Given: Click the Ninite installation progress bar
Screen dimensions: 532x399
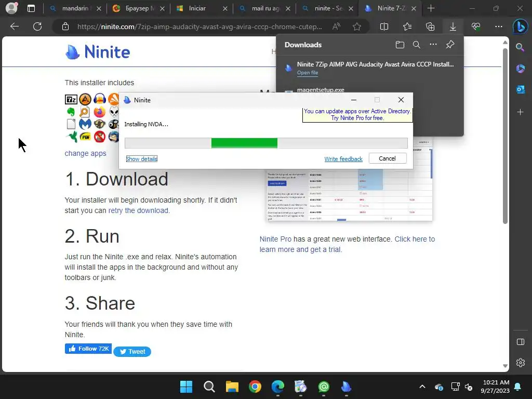Looking at the screenshot, I should (266, 143).
